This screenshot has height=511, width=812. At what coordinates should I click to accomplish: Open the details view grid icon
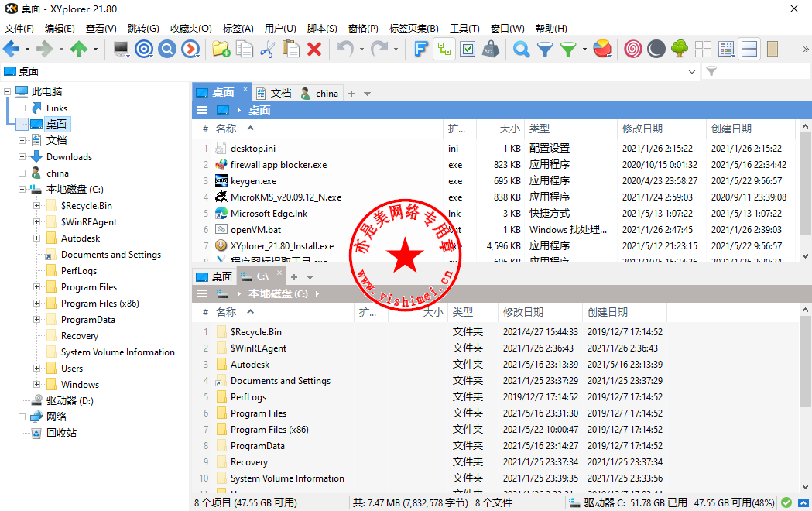(727, 50)
